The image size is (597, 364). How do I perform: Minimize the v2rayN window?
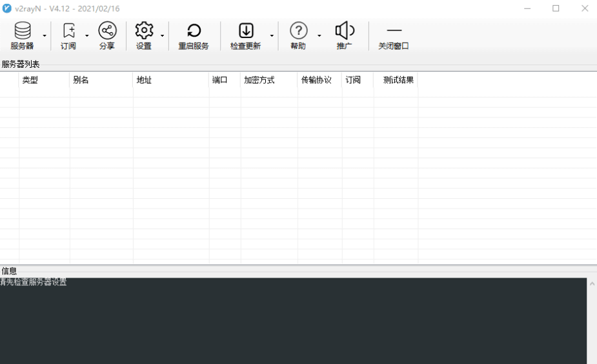[x=527, y=8]
